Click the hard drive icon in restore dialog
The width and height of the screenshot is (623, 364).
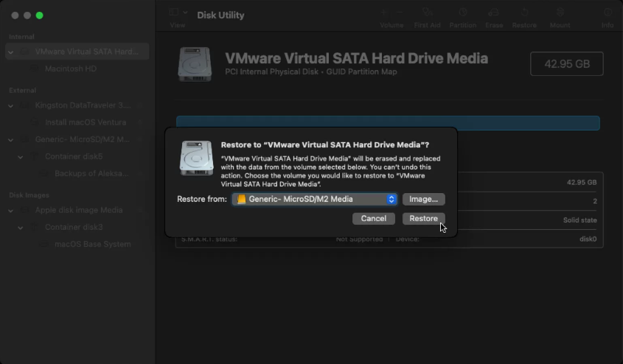click(x=196, y=158)
